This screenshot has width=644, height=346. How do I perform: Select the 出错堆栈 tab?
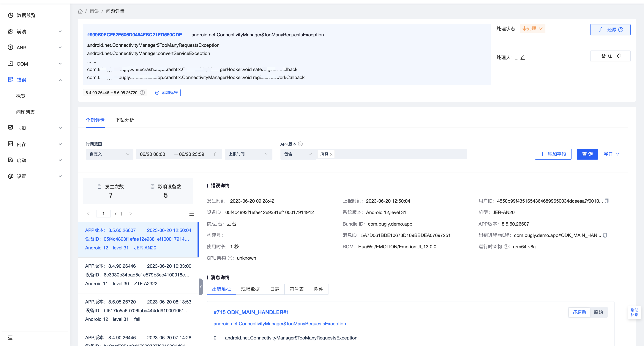point(221,289)
